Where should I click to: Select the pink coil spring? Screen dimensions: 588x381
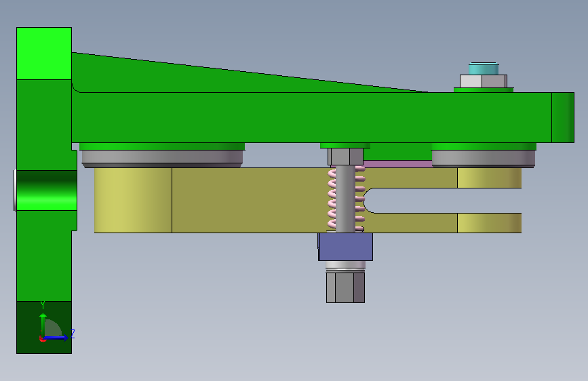[346, 199]
